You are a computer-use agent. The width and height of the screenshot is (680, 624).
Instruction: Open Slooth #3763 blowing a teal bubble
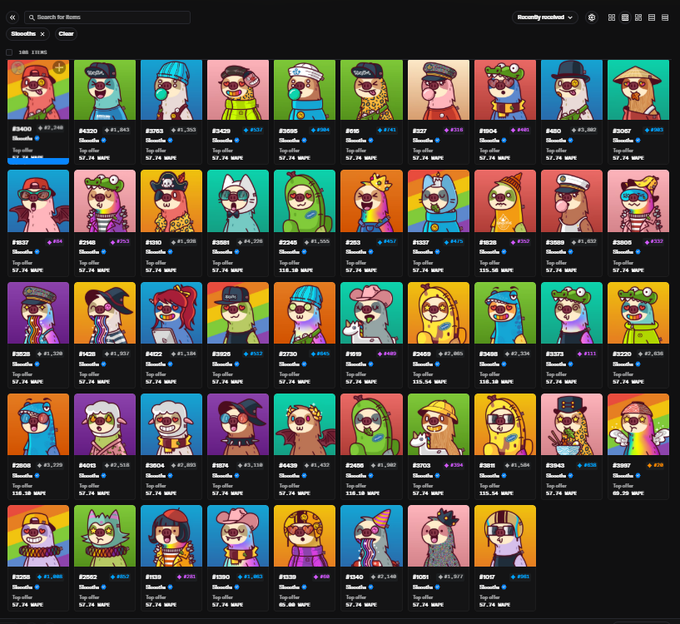pyautogui.click(x=171, y=90)
